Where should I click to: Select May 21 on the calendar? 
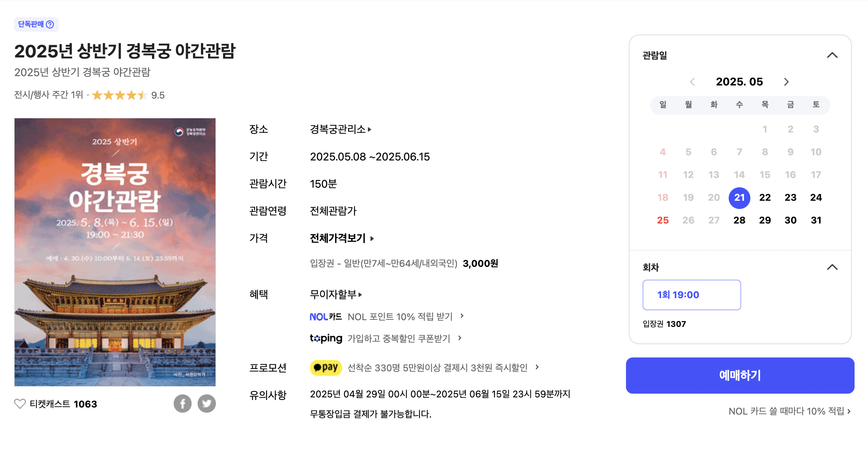(x=739, y=198)
